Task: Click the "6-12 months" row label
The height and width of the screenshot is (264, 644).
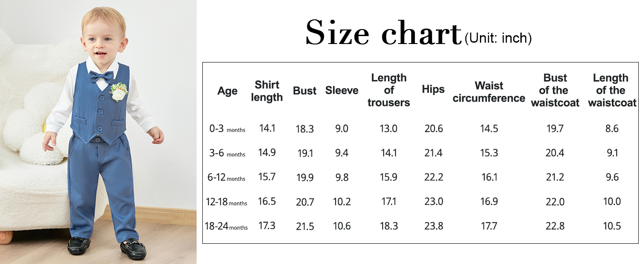Action: [227, 178]
